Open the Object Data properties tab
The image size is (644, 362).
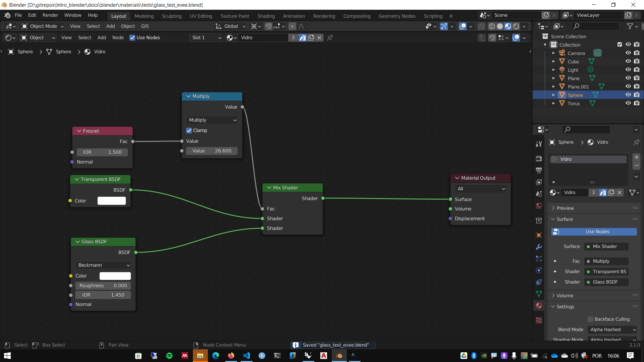(539, 294)
